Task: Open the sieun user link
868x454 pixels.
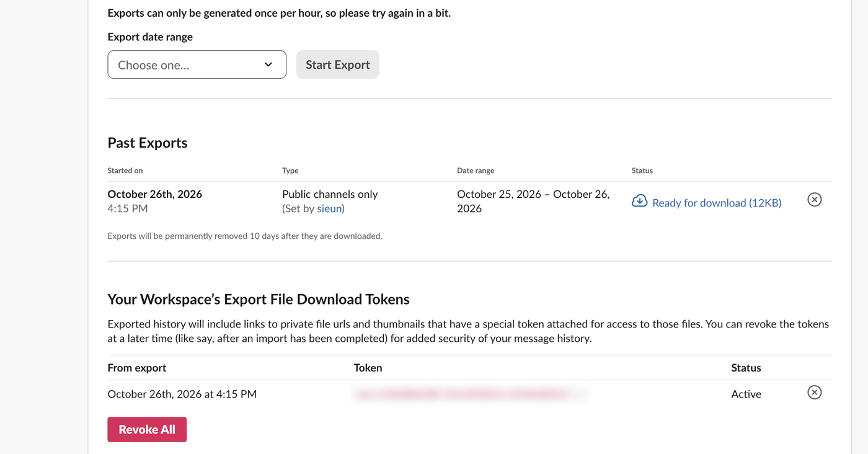Action: (x=329, y=208)
